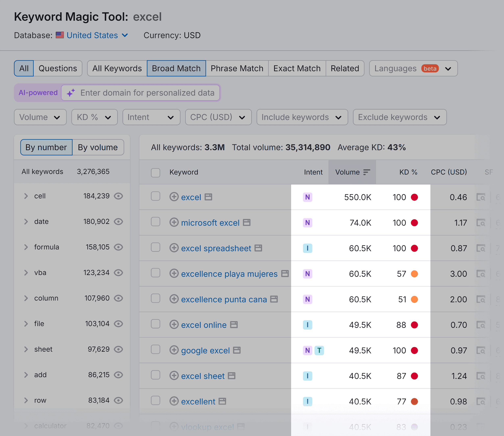Click red KD indicator dot for 'excel'

(414, 197)
